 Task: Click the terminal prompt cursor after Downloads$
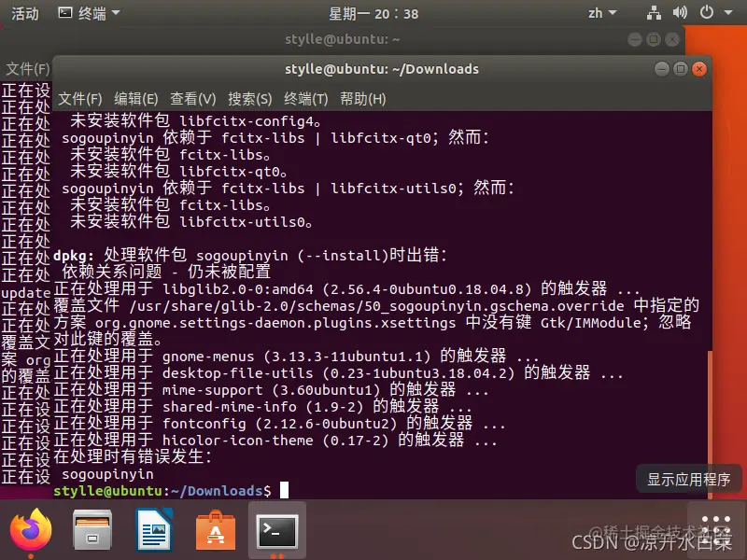click(284, 490)
